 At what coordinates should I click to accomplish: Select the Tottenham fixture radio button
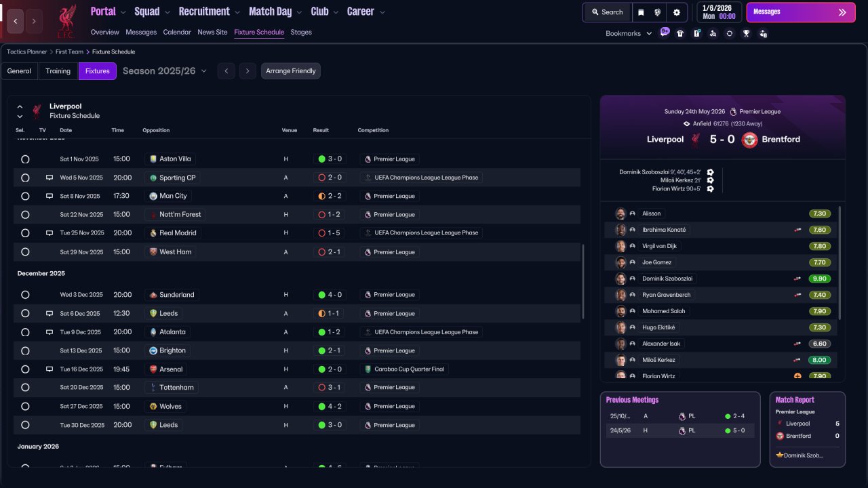tap(25, 388)
